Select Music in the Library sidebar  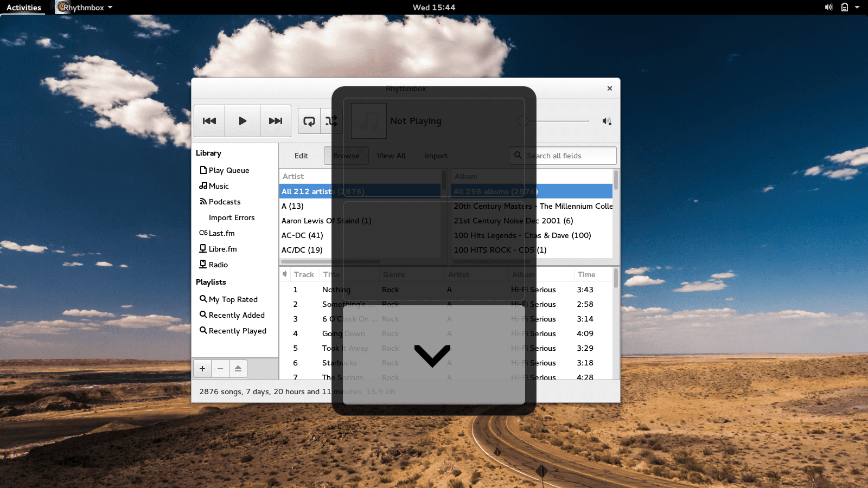point(214,186)
